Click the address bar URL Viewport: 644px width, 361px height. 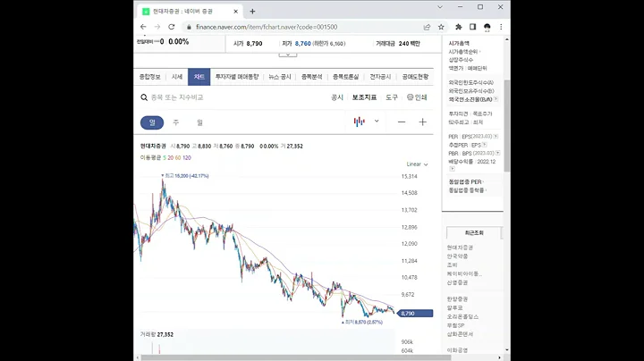point(267,27)
